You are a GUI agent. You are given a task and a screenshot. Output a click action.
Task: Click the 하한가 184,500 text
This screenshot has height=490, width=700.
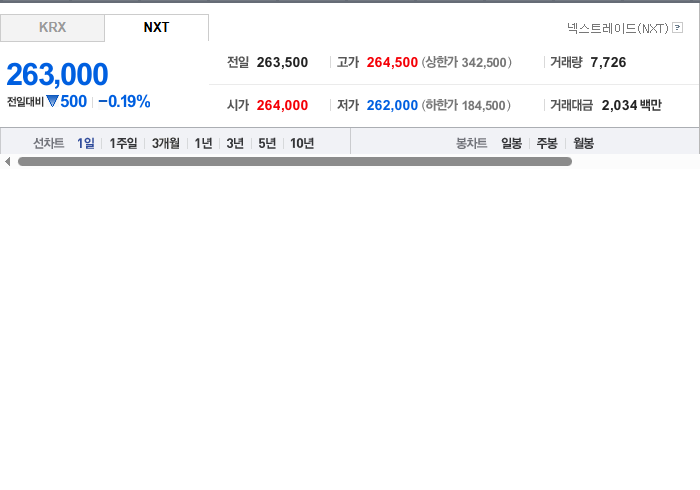coord(466,105)
